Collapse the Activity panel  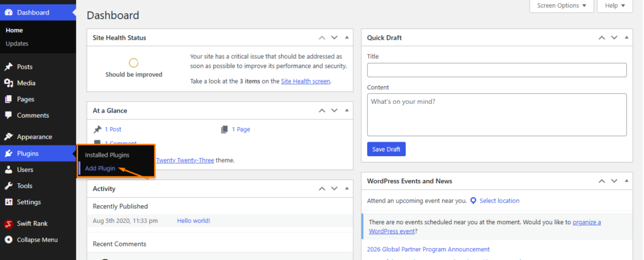click(347, 189)
